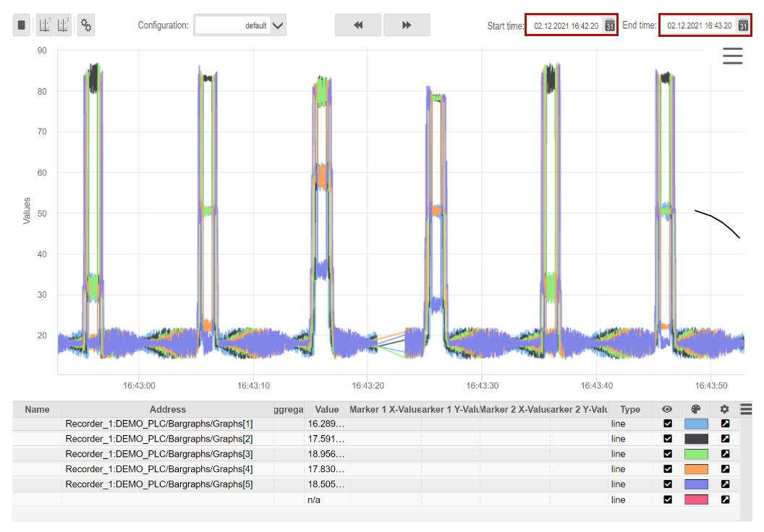Change the green color swatch for Graphs[3]

click(696, 454)
